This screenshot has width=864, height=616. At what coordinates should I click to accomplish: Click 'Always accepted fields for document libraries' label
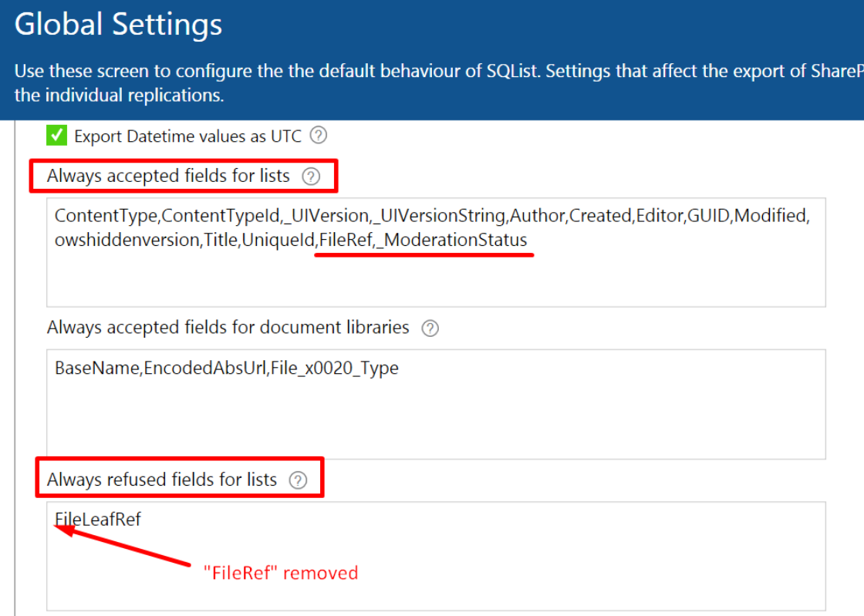pos(228,328)
